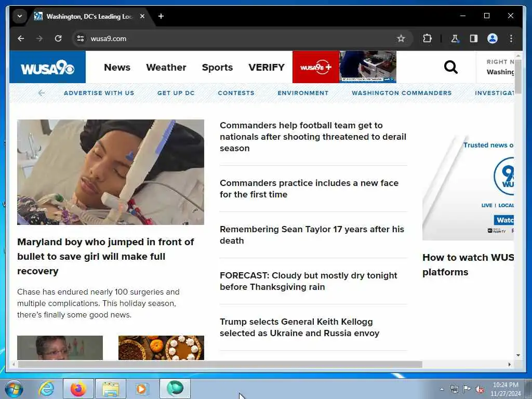
Task: Open the hospital boy story image
Action: tap(111, 172)
